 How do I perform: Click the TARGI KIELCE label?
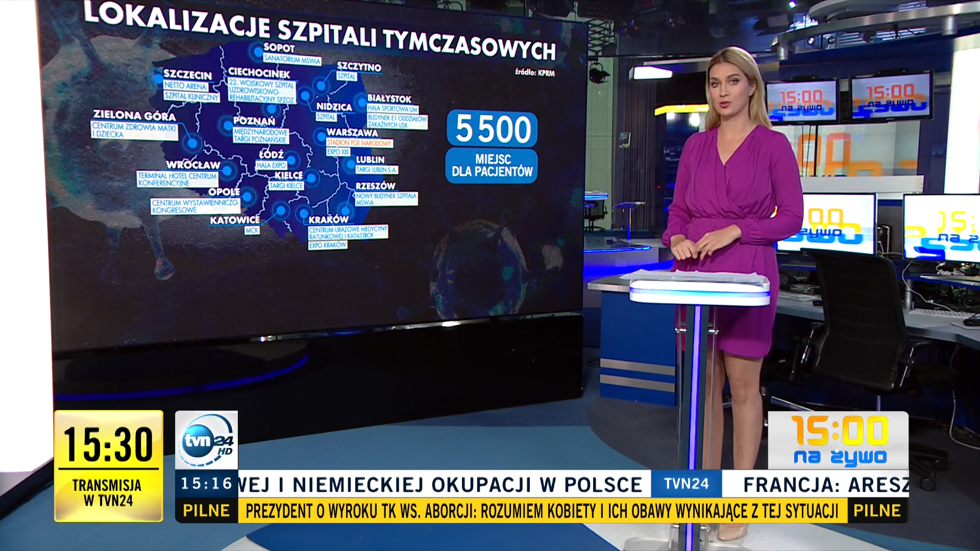pyautogui.click(x=286, y=186)
